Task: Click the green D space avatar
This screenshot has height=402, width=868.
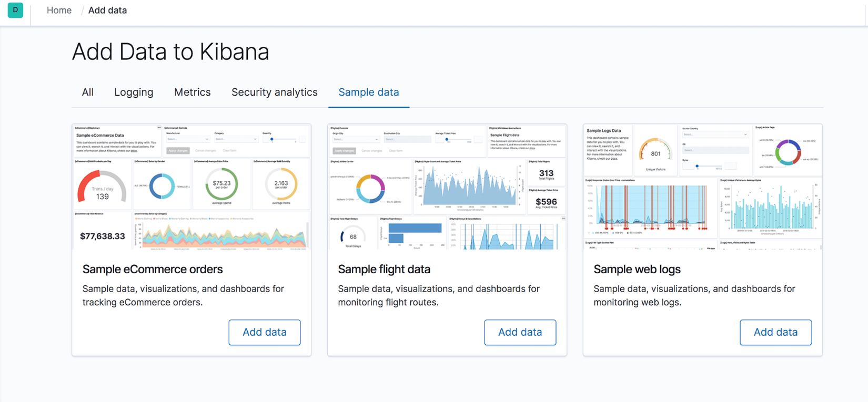Action: [15, 10]
